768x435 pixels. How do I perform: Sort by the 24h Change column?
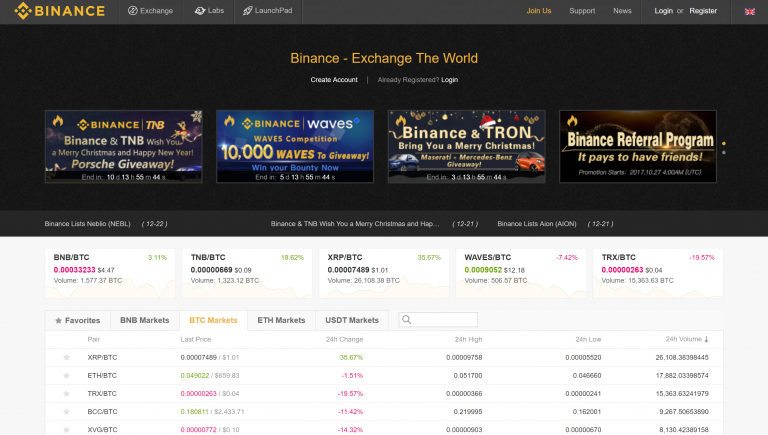tap(344, 339)
